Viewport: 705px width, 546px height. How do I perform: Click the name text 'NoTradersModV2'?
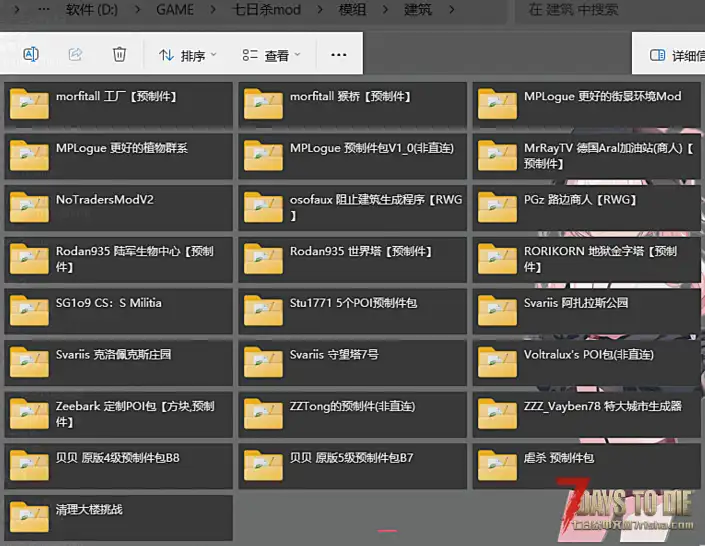click(x=105, y=200)
